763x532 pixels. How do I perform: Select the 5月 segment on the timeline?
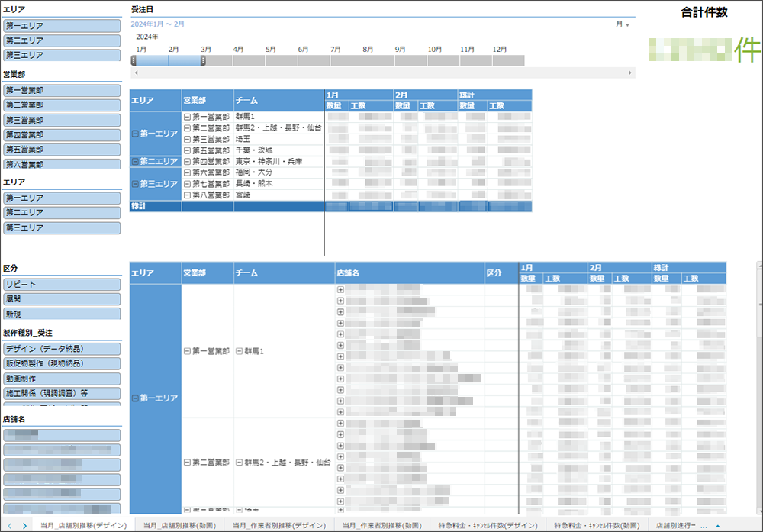282,60
